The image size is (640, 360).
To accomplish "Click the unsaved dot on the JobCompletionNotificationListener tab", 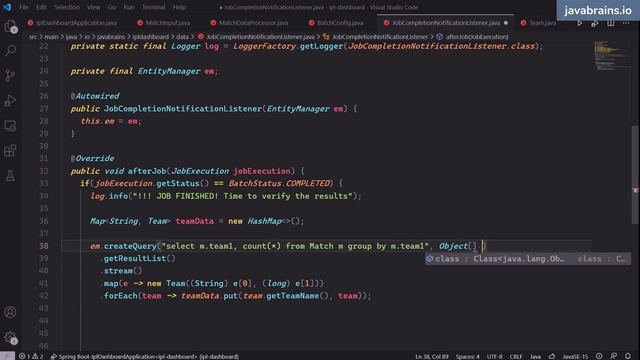I will 506,23.
